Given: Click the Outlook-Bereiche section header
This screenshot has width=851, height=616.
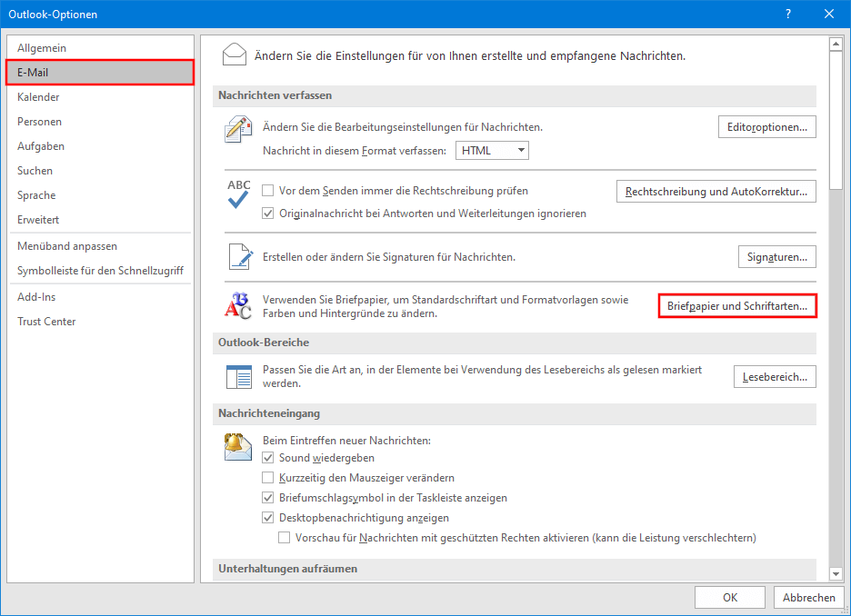Looking at the screenshot, I should (x=515, y=343).
